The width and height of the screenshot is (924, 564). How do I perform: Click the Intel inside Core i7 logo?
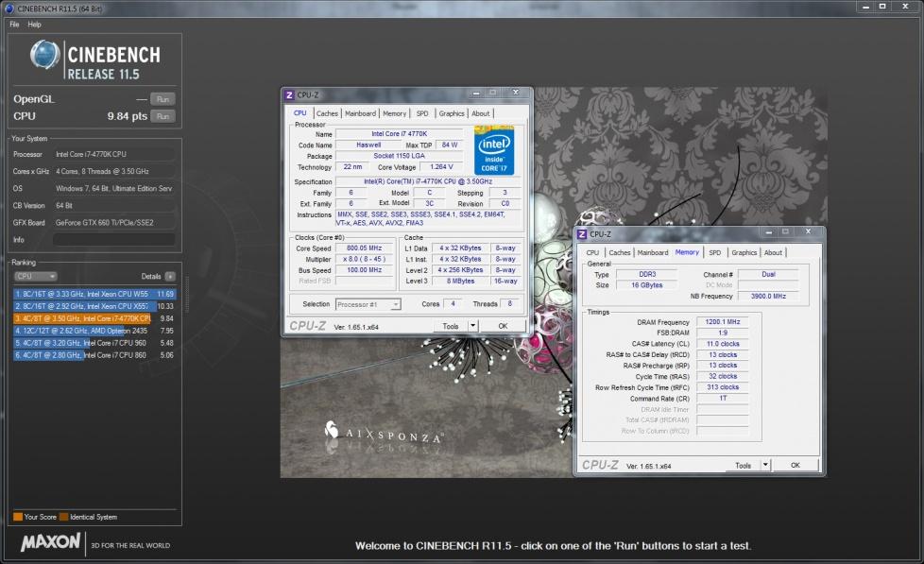click(494, 151)
